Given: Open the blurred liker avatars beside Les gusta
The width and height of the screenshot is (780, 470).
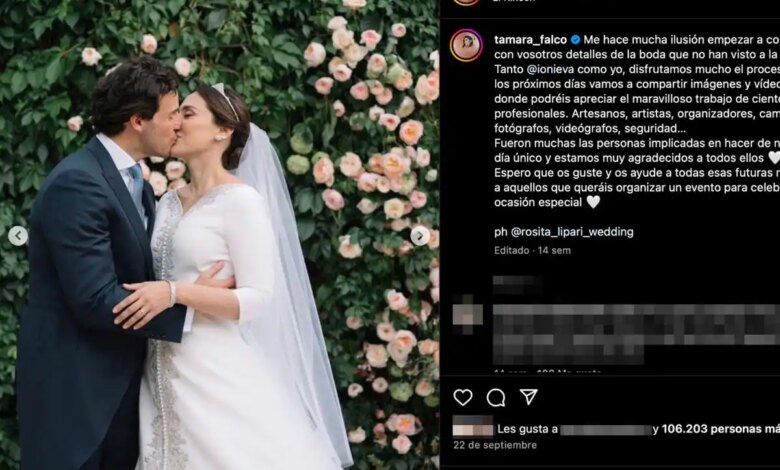Looking at the screenshot, I should click(x=473, y=426).
